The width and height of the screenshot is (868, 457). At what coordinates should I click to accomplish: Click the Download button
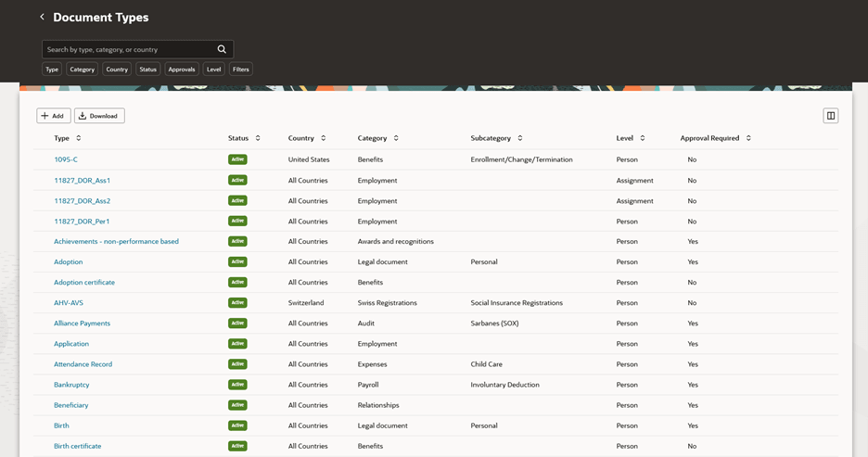click(x=99, y=116)
